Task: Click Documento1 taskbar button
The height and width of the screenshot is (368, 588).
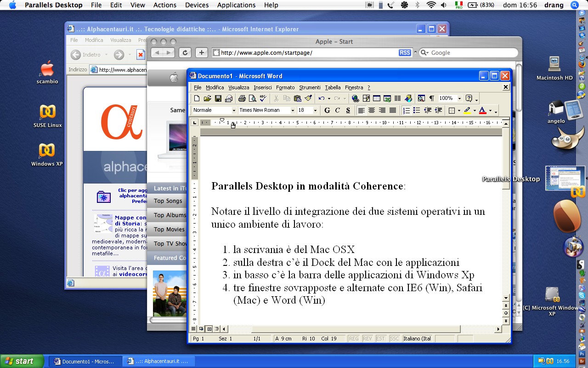Action: pos(86,361)
